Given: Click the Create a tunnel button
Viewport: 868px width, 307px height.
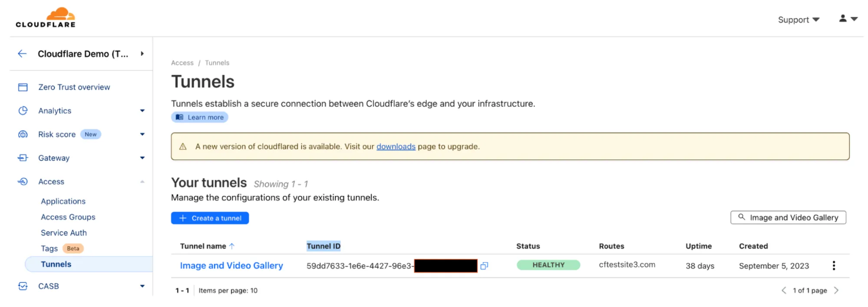Looking at the screenshot, I should tap(210, 218).
